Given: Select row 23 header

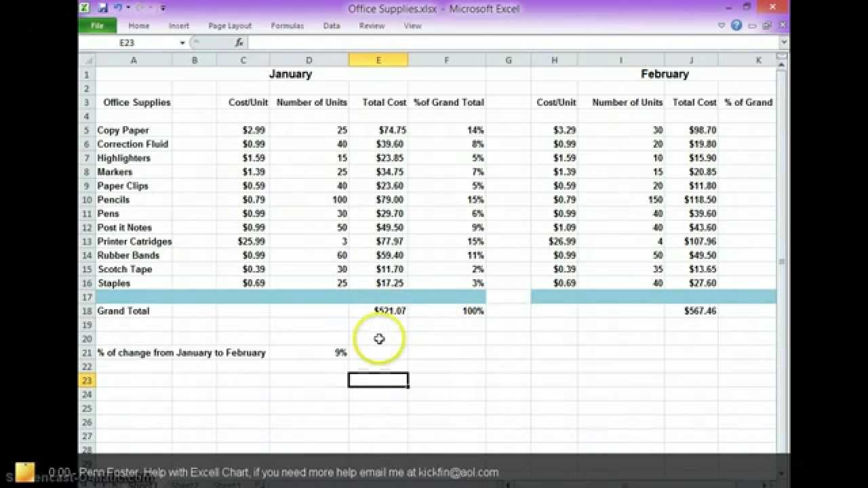Looking at the screenshot, I should [x=87, y=381].
